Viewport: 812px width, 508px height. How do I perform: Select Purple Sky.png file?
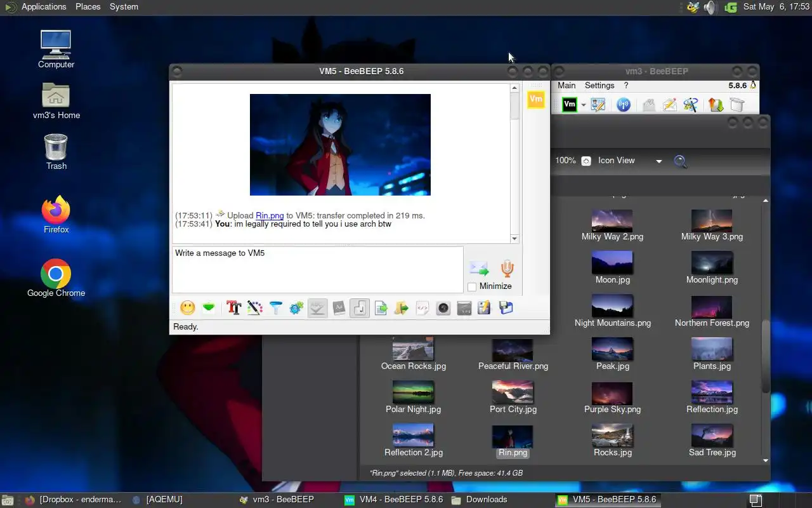click(x=612, y=398)
